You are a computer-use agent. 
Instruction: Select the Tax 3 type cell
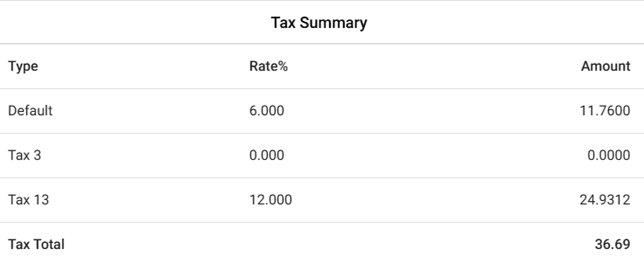24,155
